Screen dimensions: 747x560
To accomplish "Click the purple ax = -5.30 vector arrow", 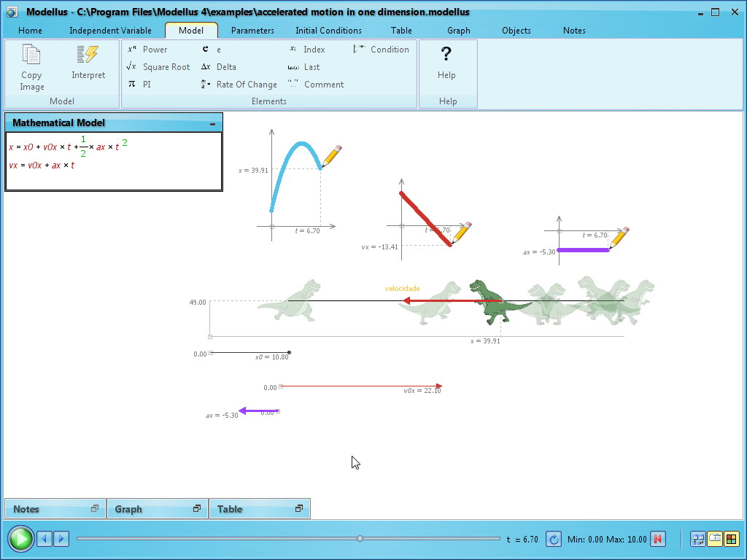I will tap(259, 411).
